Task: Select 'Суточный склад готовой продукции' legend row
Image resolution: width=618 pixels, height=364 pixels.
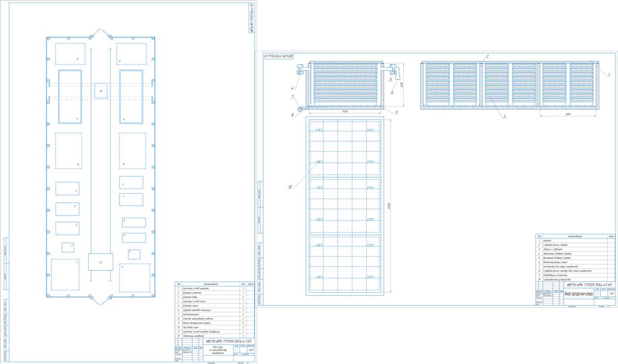Action: click(214, 331)
